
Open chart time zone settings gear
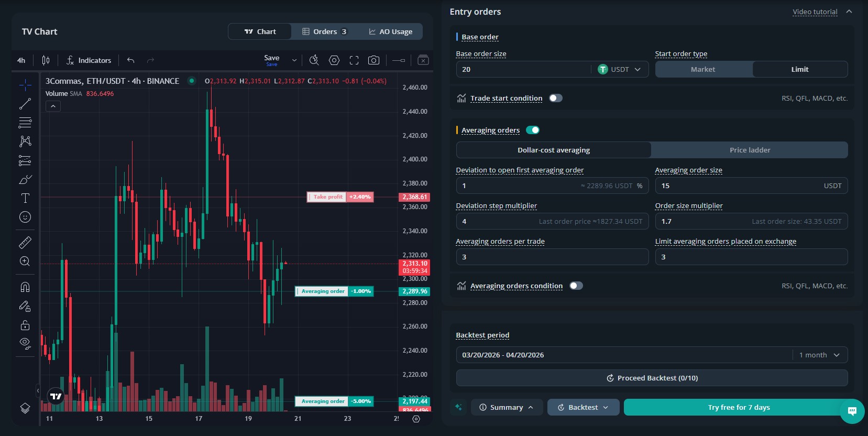pyautogui.click(x=416, y=419)
